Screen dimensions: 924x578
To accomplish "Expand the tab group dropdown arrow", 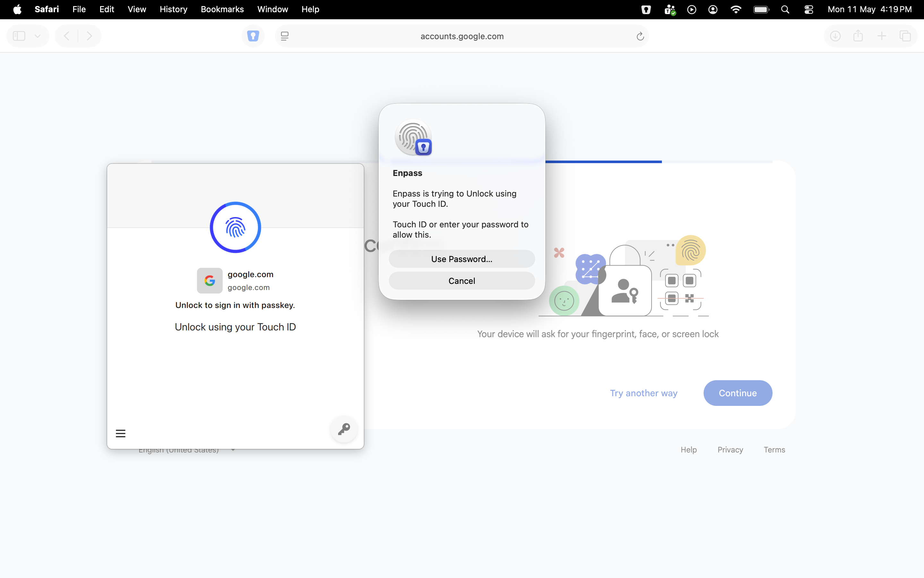I will pyautogui.click(x=38, y=36).
